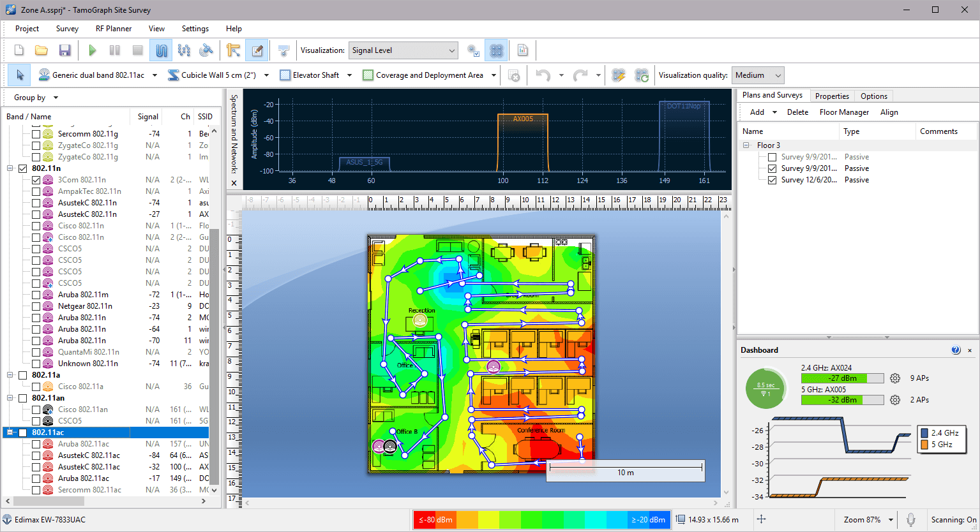980x532 pixels.
Task: Switch to the Options tab
Action: point(873,96)
